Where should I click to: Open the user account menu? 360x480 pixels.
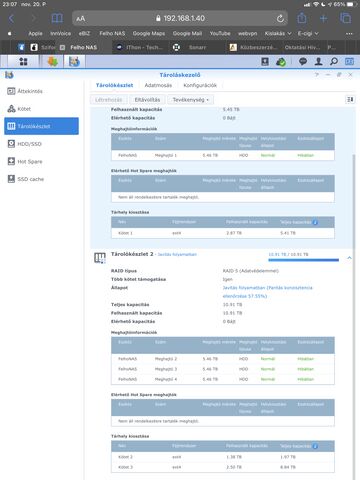point(318,61)
